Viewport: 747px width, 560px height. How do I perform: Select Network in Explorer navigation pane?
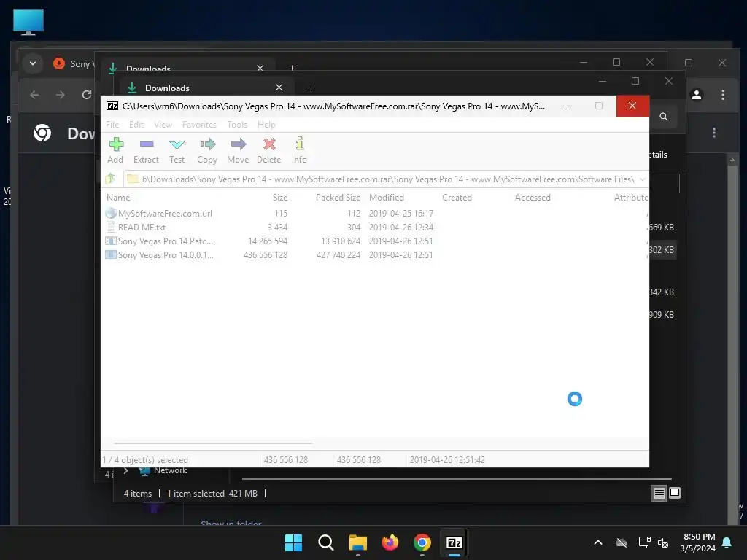coord(170,470)
